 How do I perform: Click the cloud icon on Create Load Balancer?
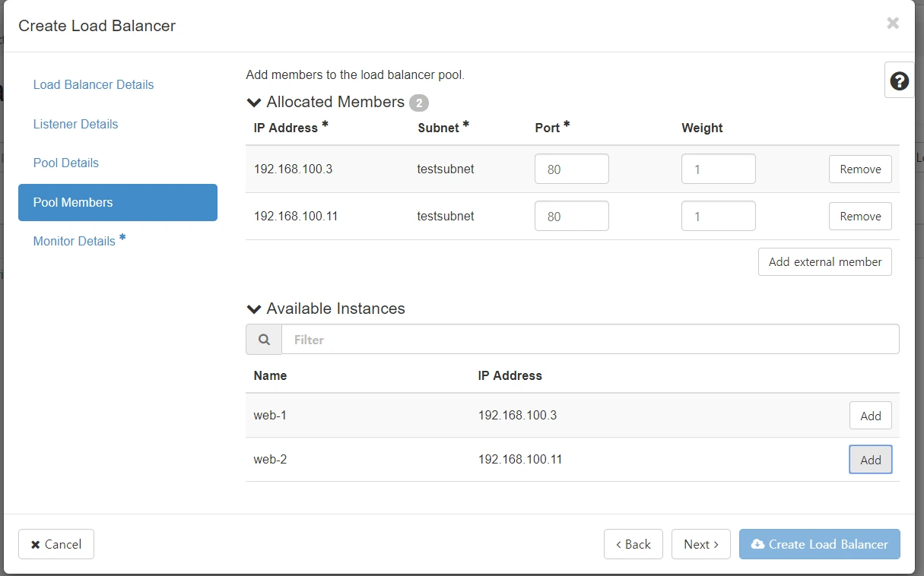(x=757, y=544)
